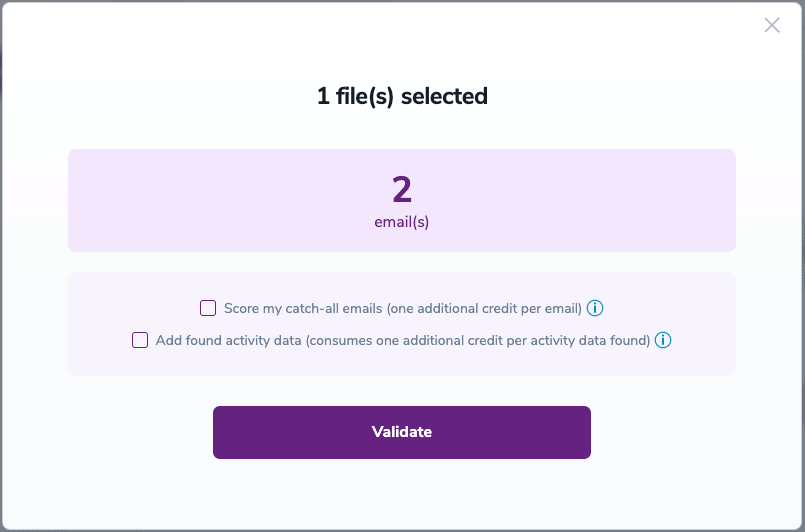805x532 pixels.
Task: Click the "1 file(s) selected" heading
Action: pos(402,97)
